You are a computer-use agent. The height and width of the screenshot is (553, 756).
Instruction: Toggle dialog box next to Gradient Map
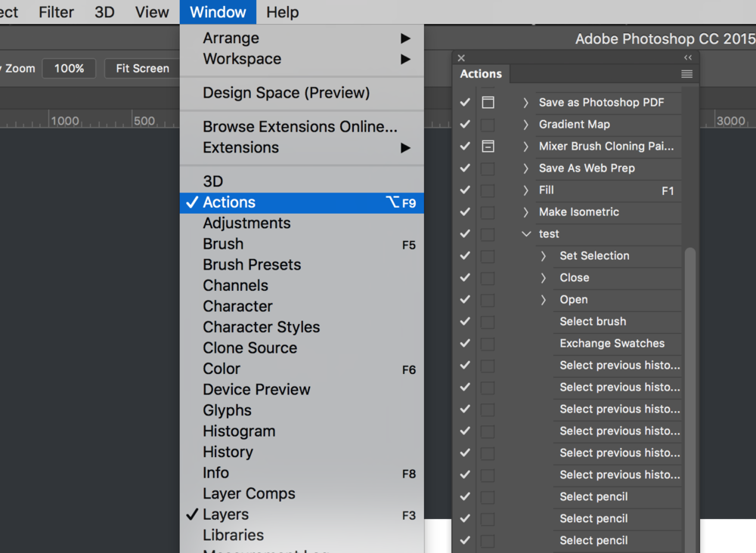488,125
